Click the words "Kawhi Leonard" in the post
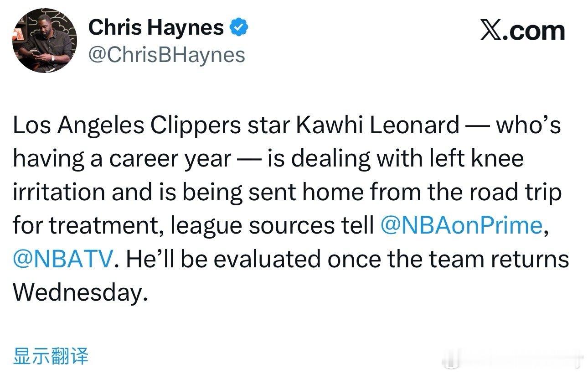588x375 pixels. (x=377, y=125)
